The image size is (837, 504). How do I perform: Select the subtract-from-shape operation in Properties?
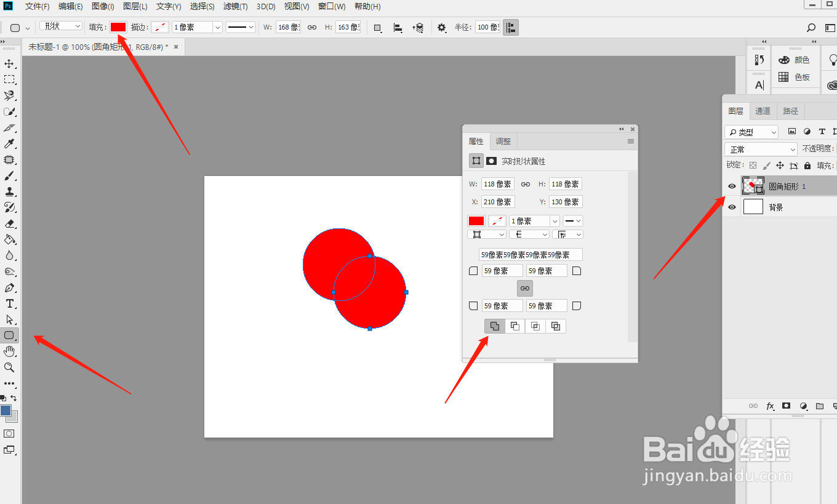click(515, 326)
